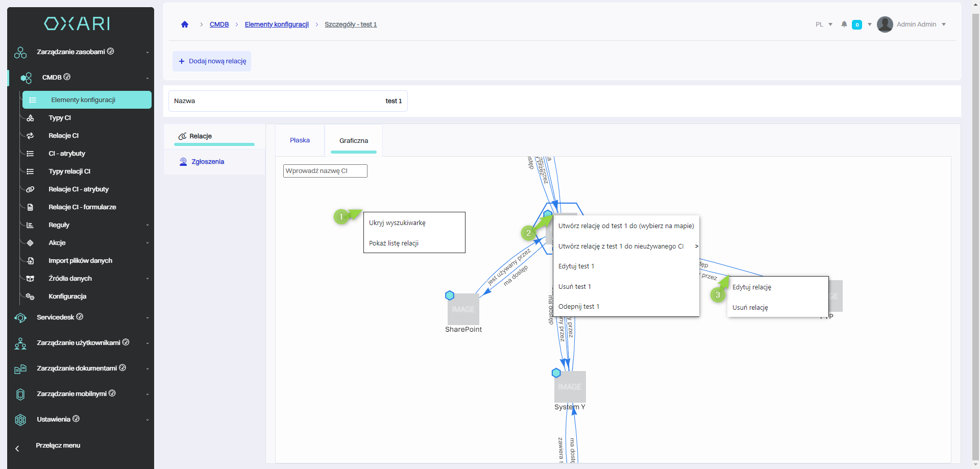Click the Zarządzanie zasobami sidebar icon

pyautogui.click(x=20, y=53)
